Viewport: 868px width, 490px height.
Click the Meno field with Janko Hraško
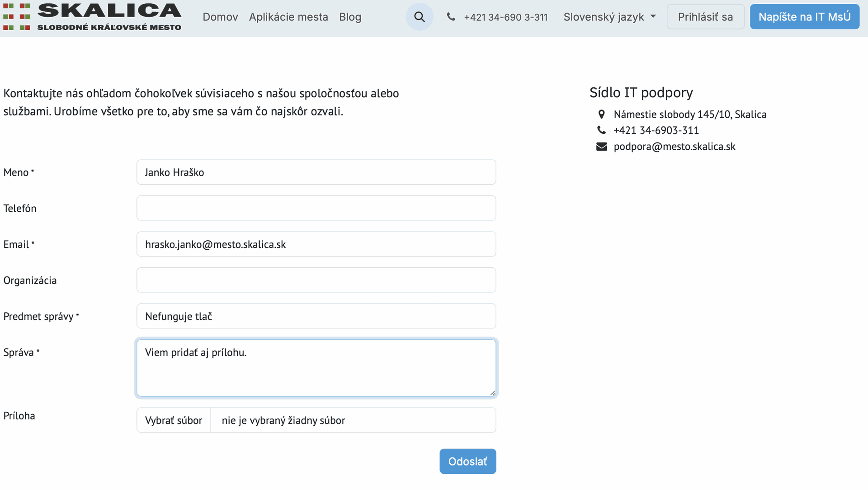(316, 172)
